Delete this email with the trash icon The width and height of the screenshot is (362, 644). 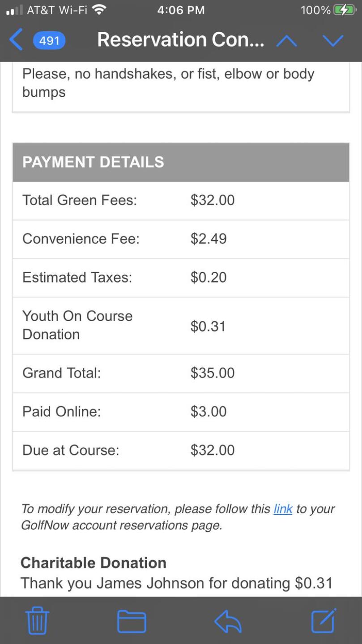pos(38,621)
